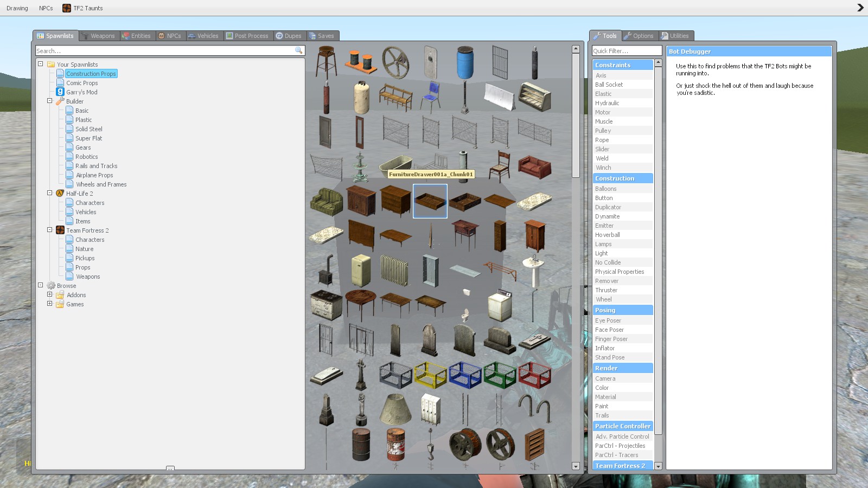Screen dimensions: 868x488
Task: Select the Color render tool
Action: 623,388
